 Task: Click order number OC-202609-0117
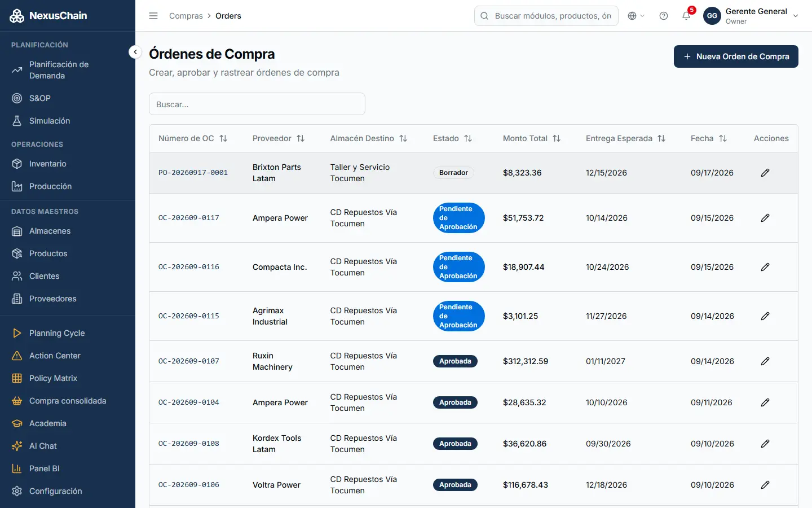point(189,218)
